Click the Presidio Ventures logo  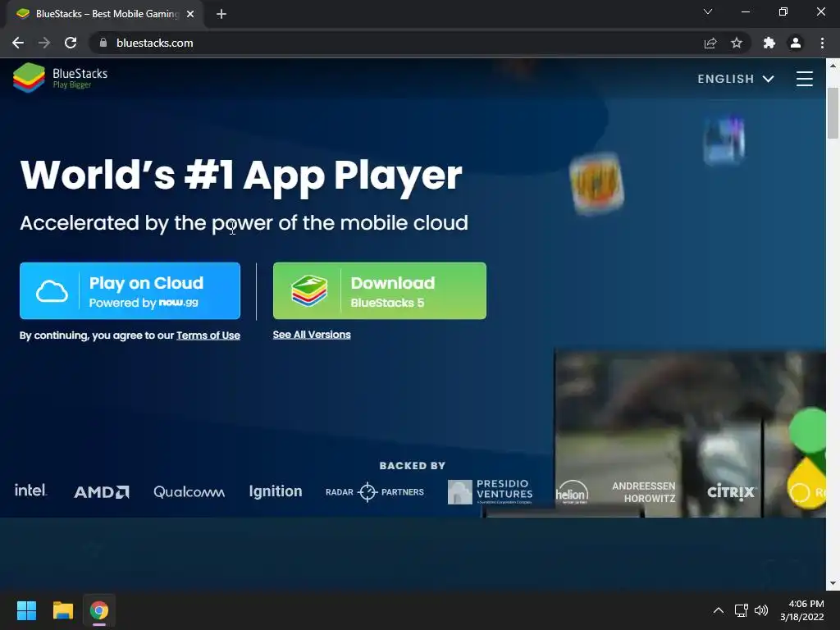point(491,492)
